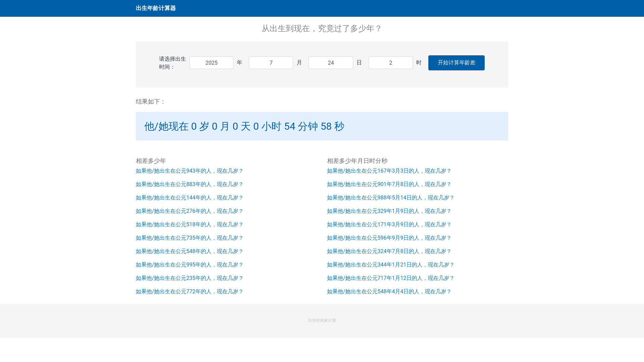Open the hour field showing 2
This screenshot has width=644, height=362.
391,63
